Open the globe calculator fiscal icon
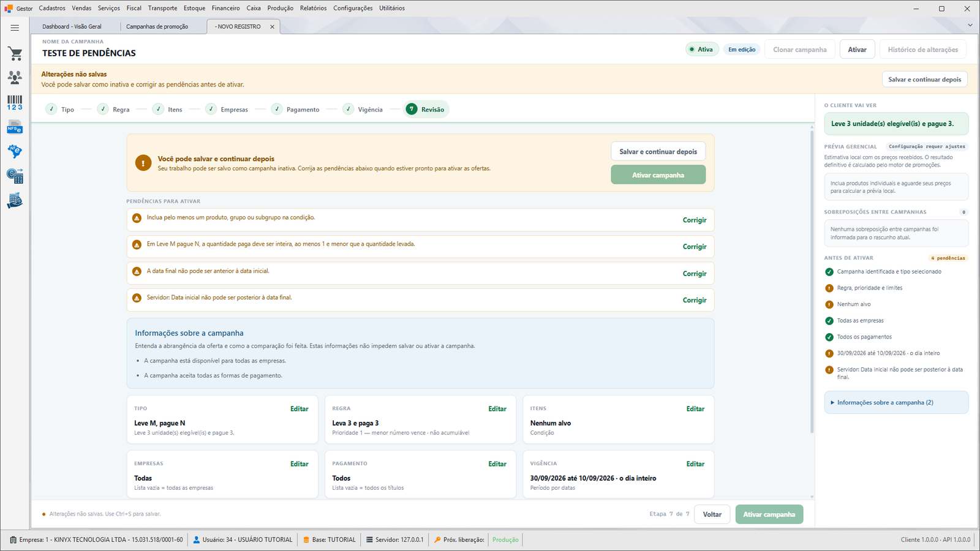 [x=15, y=176]
